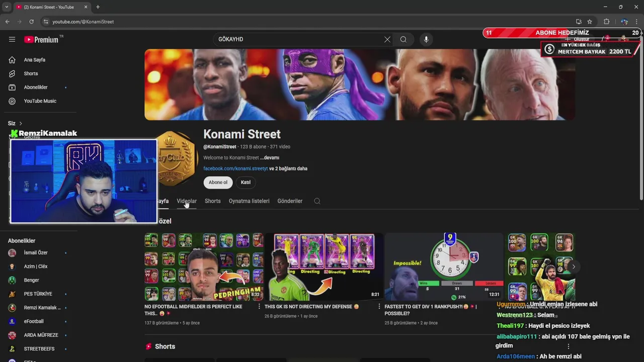The image size is (644, 362).
Task: Click the search magnifier button
Action: 404,39
